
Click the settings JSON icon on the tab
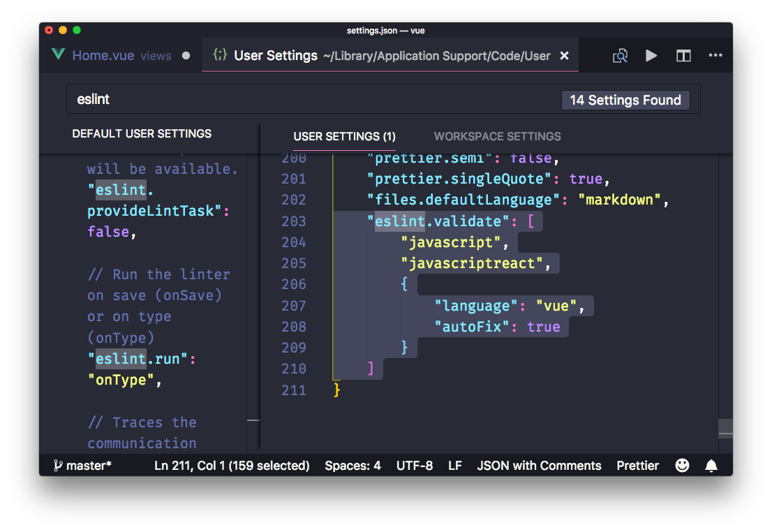click(221, 55)
